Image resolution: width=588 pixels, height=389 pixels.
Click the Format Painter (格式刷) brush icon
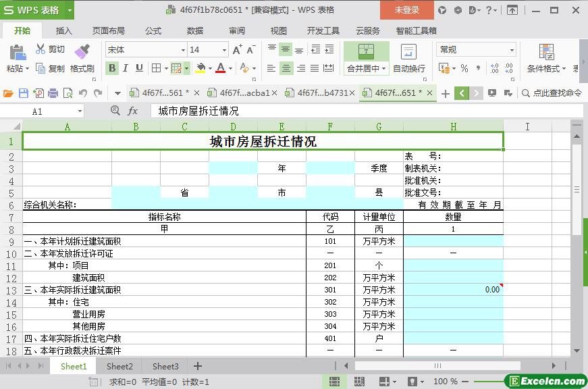[82, 52]
